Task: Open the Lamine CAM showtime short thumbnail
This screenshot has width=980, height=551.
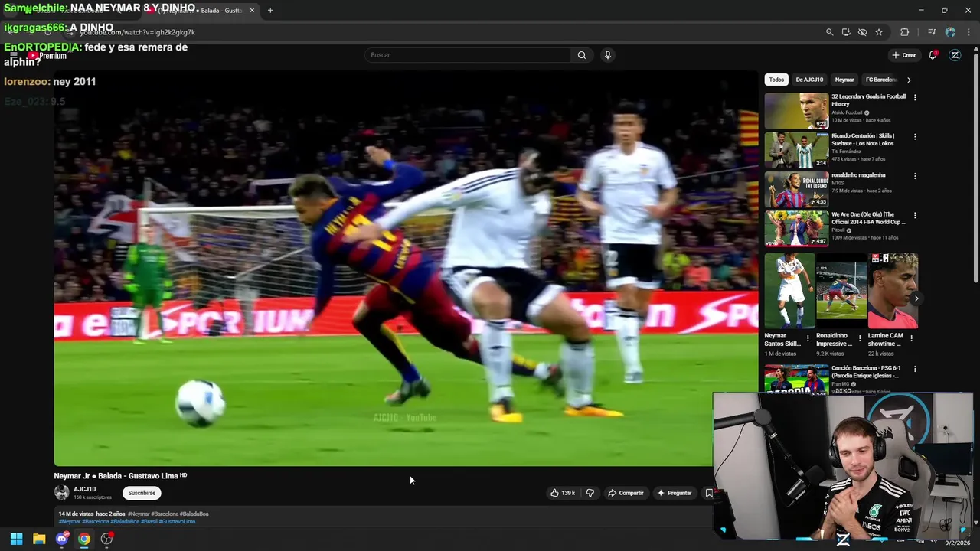Action: click(893, 291)
